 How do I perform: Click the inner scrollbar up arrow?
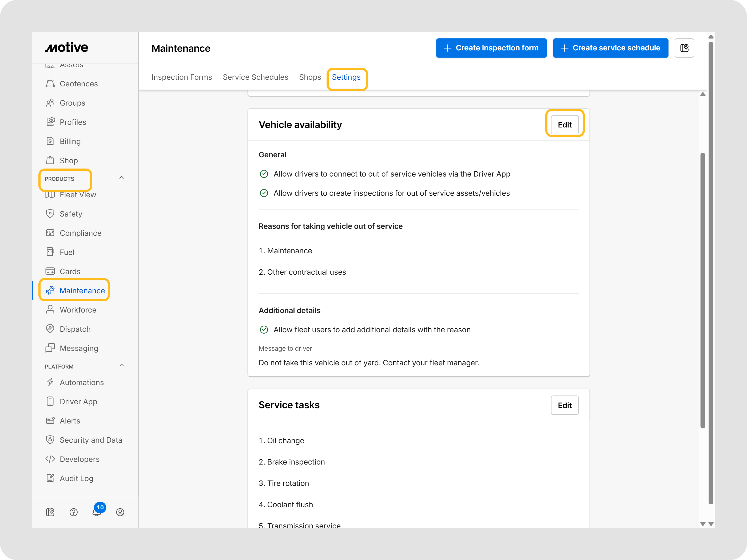click(x=703, y=94)
